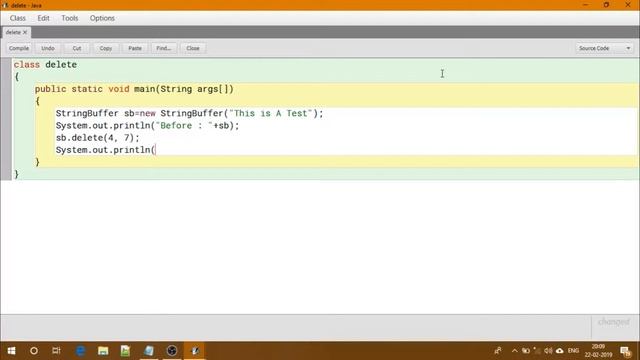
Task: Open the volume tray icon
Action: click(548, 351)
